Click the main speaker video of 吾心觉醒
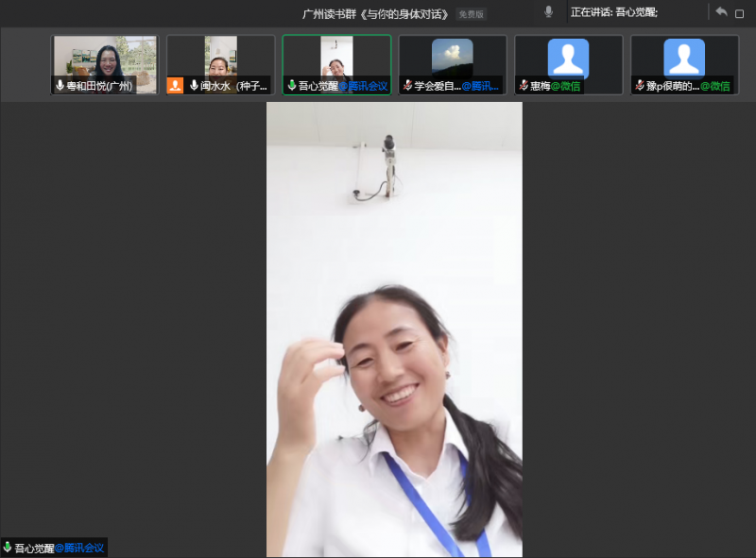The height and width of the screenshot is (558, 756). [394, 330]
